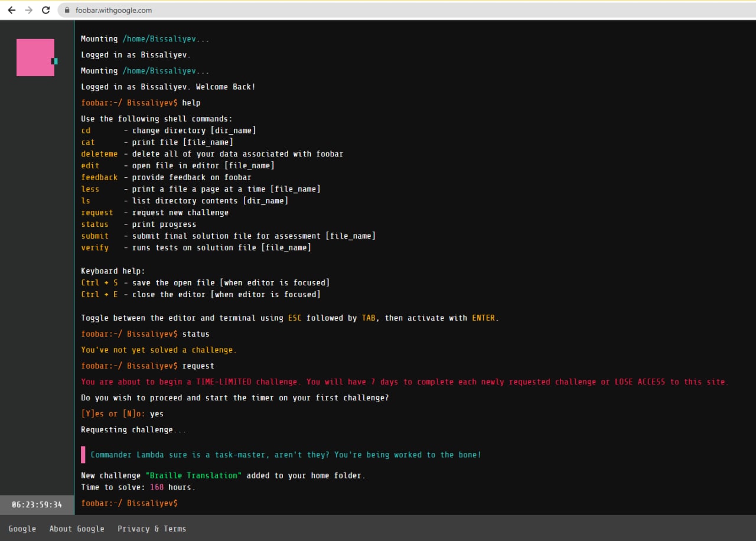756x541 pixels.
Task: Click the '[Y]es or [N]o:' prompt text
Action: [x=113, y=414]
